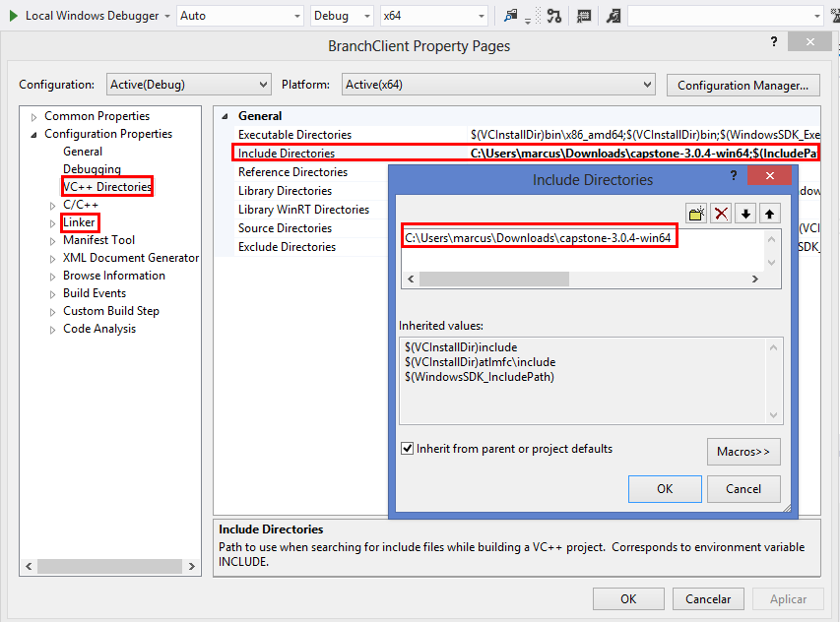Click the empty toolbar search combo box
The height and width of the screenshot is (622, 840).
[726, 16]
